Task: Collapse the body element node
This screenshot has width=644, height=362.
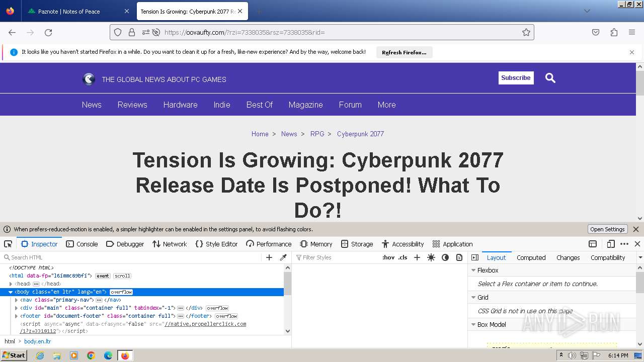Action: 11,292
